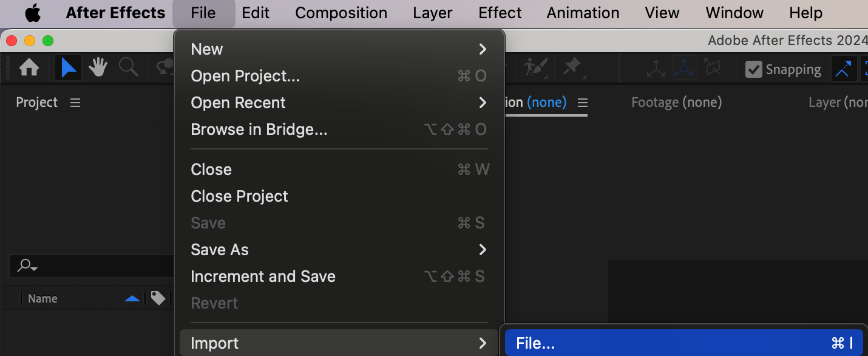The width and height of the screenshot is (868, 356).
Task: Select the Puppet Pin tool
Action: [572, 67]
